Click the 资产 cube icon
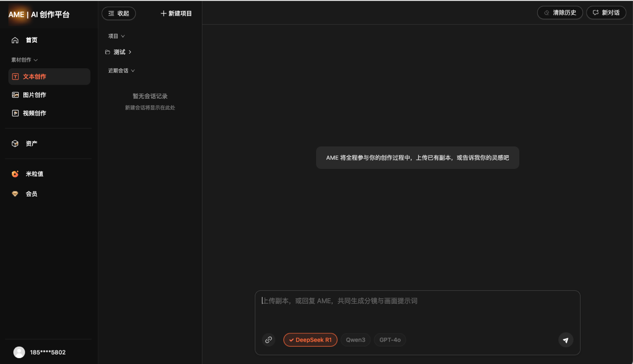 15,143
